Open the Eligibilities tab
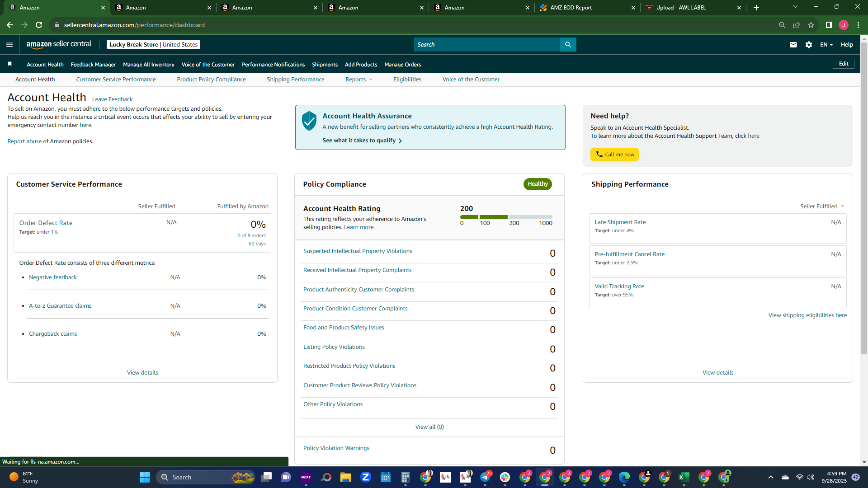The height and width of the screenshot is (488, 868). coord(407,80)
